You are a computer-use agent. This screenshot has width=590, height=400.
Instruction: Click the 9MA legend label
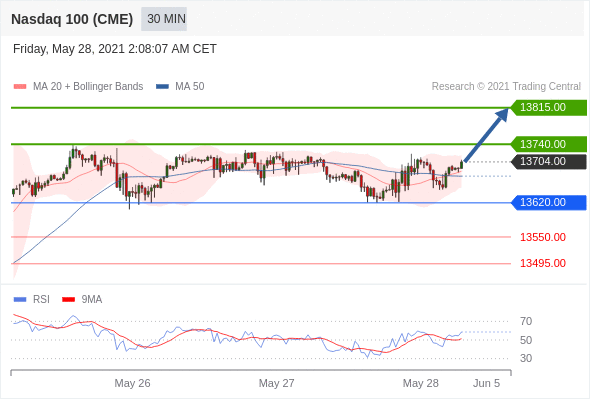click(x=92, y=300)
